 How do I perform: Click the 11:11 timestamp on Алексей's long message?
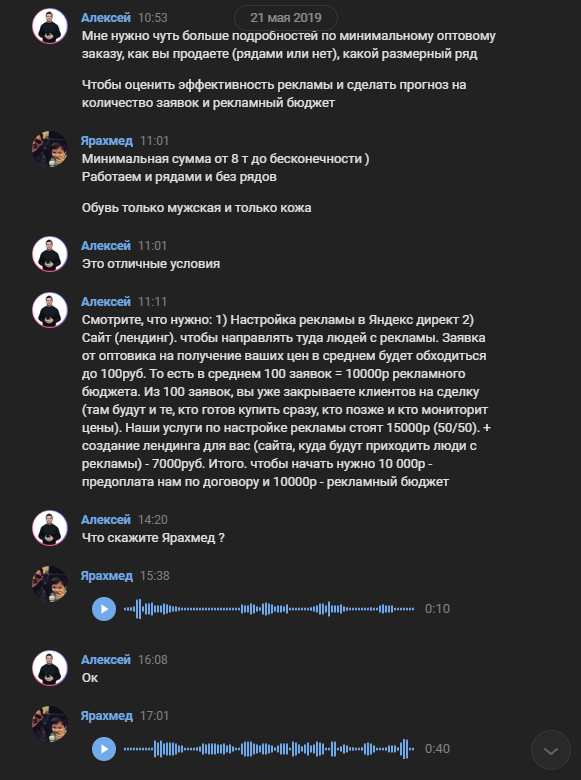tap(152, 302)
